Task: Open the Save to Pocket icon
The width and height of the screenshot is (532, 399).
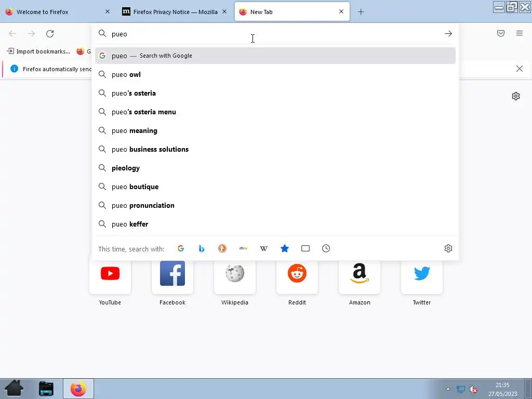Action: click(x=501, y=33)
